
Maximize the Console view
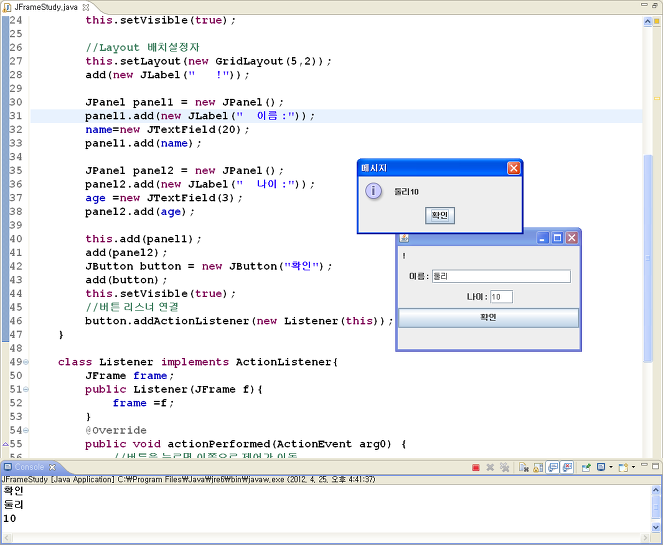(x=655, y=466)
